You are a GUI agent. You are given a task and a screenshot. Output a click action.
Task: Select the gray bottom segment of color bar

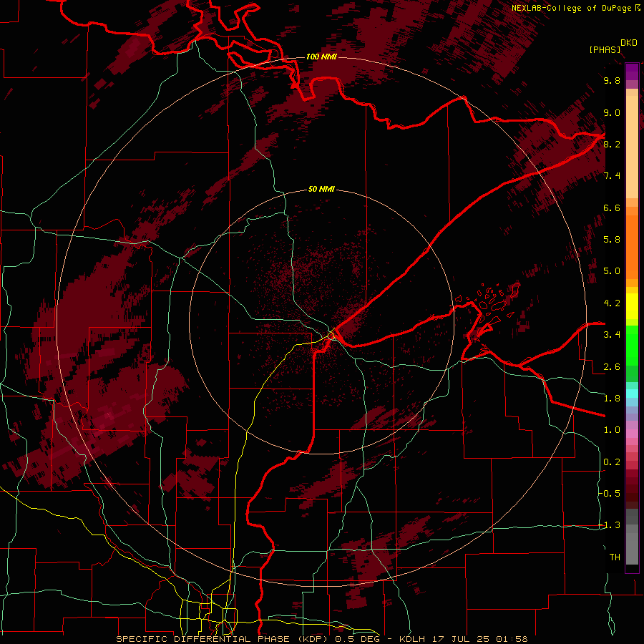pyautogui.click(x=632, y=545)
